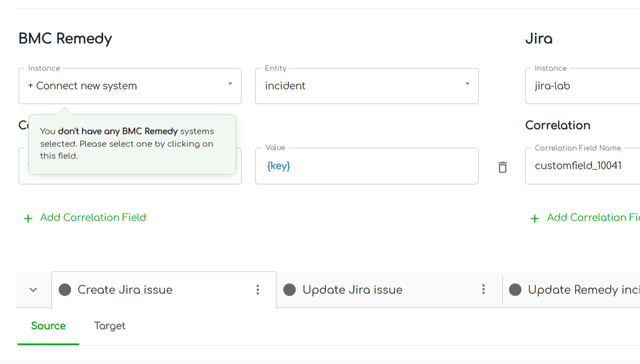Select the Source tab
Screen dimensions: 640x364
[x=48, y=326]
